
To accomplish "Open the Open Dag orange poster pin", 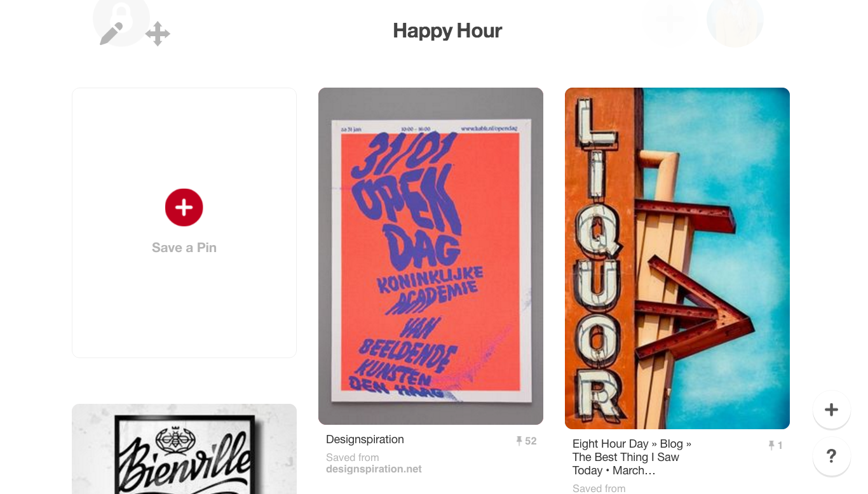I will click(431, 256).
